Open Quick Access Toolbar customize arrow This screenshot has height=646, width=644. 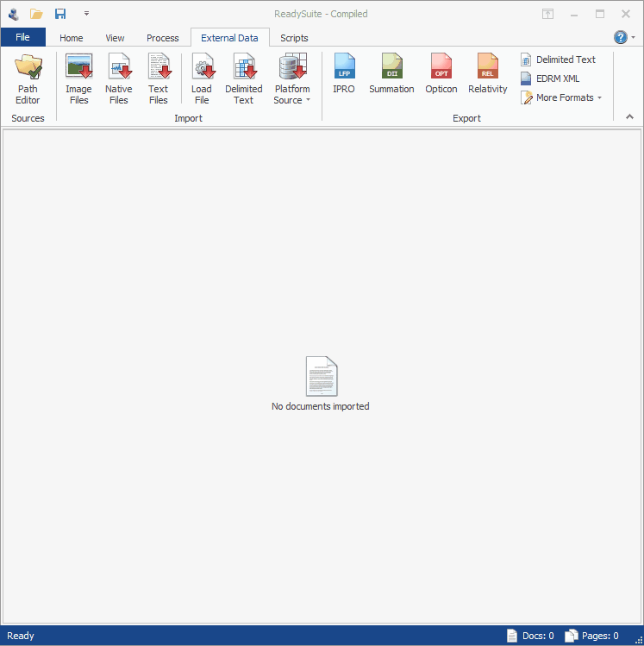(86, 14)
